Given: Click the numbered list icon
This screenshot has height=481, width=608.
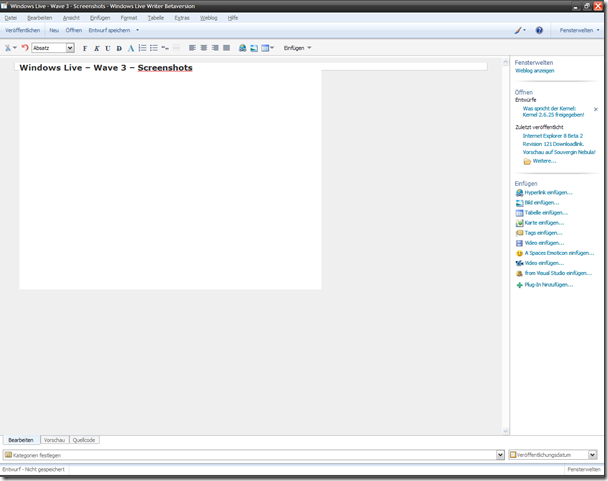Looking at the screenshot, I should [x=142, y=48].
